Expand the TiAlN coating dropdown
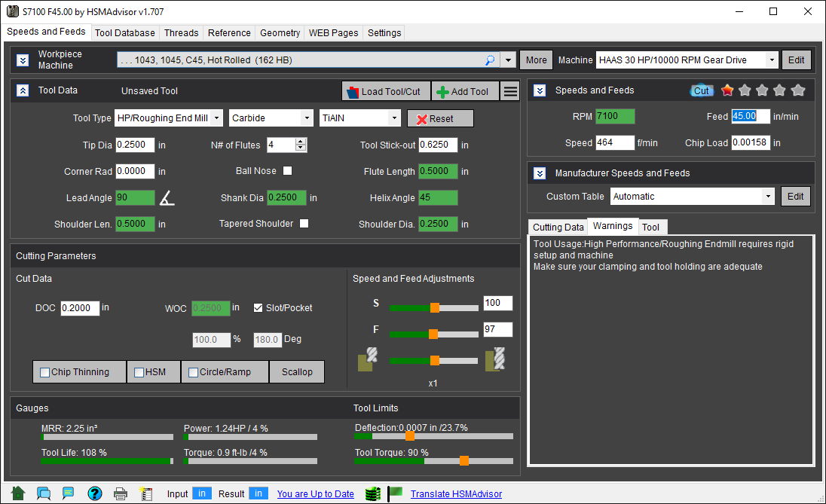 [x=361, y=118]
